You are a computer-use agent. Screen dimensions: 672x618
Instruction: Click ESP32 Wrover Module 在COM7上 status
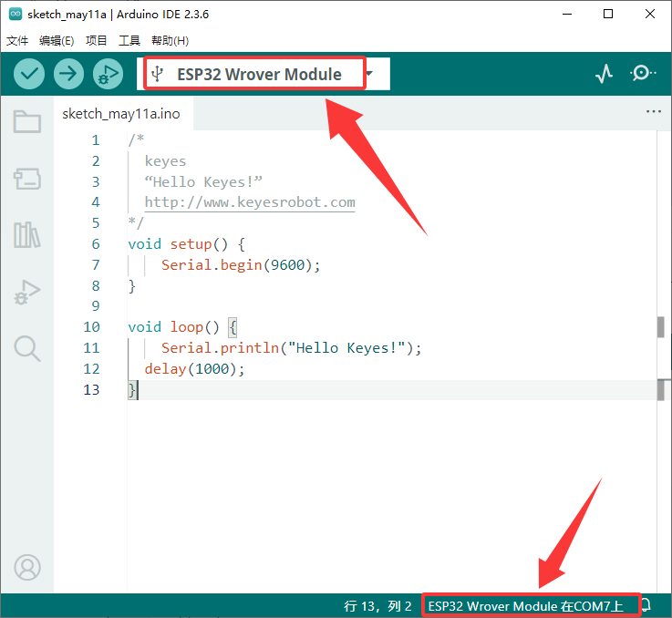(526, 606)
